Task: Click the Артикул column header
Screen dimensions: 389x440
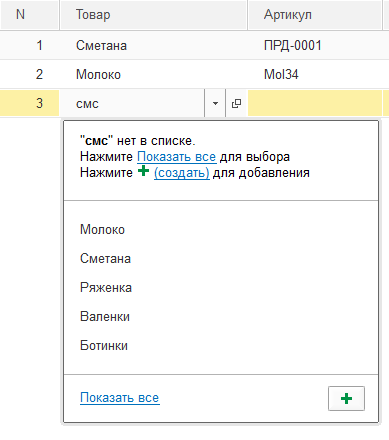Action: (315, 15)
